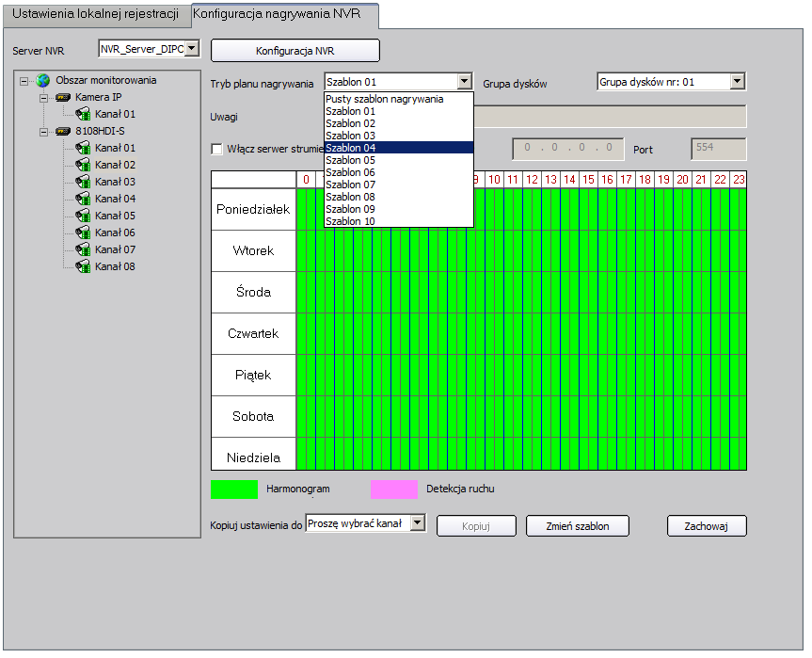
Task: Select Kanał 01 under Kamera IP
Action: point(115,114)
